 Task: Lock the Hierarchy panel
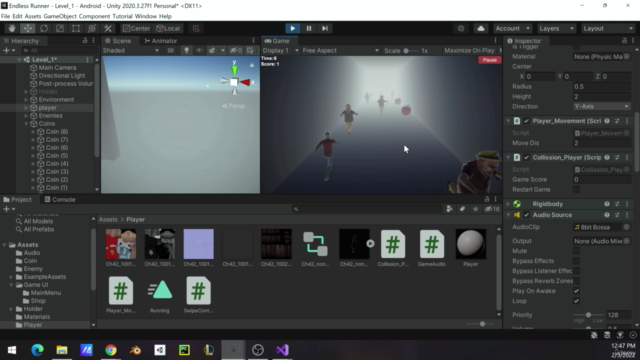85,40
